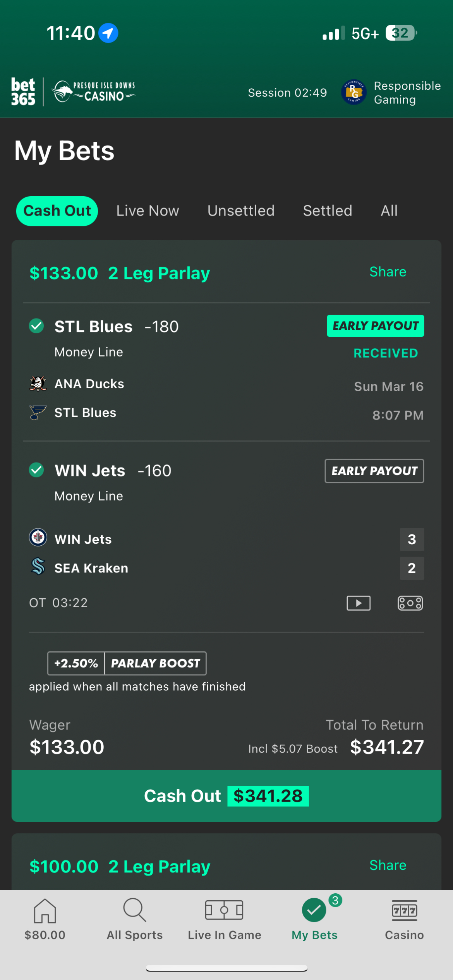453x980 pixels.
Task: Open the Responsible Gaming badge icon
Action: coord(353,92)
